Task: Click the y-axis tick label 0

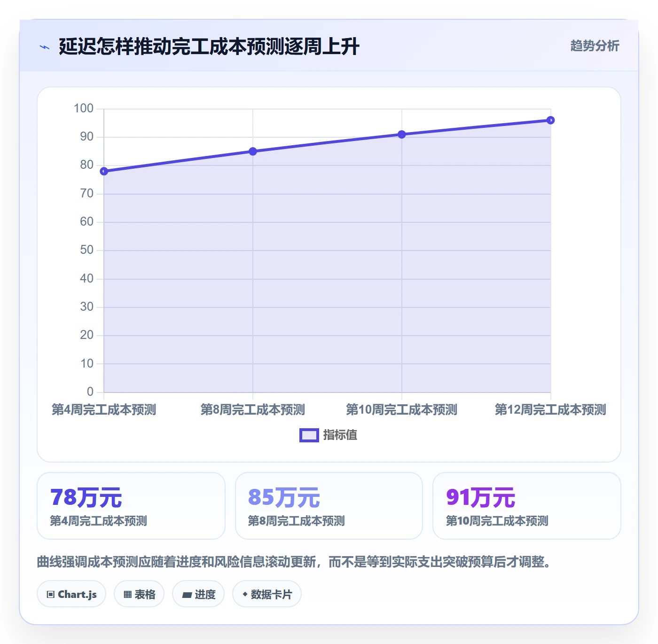Action: (90, 392)
